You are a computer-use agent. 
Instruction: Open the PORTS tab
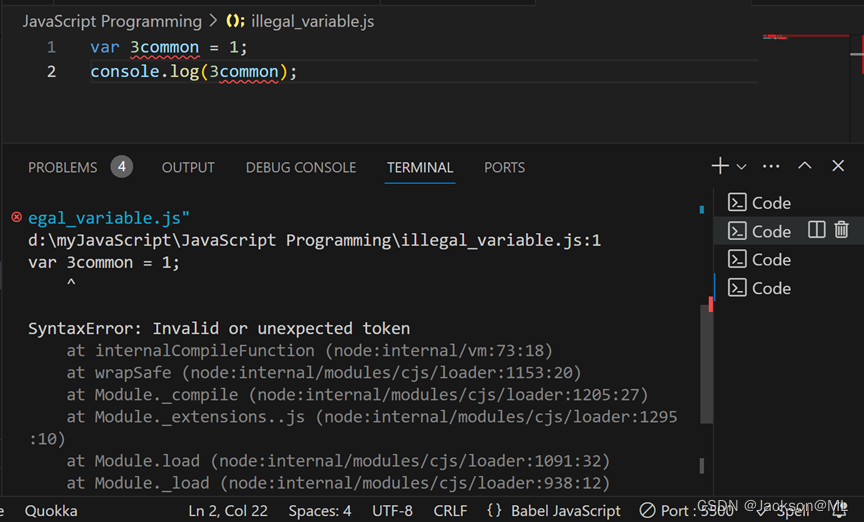[x=504, y=167]
